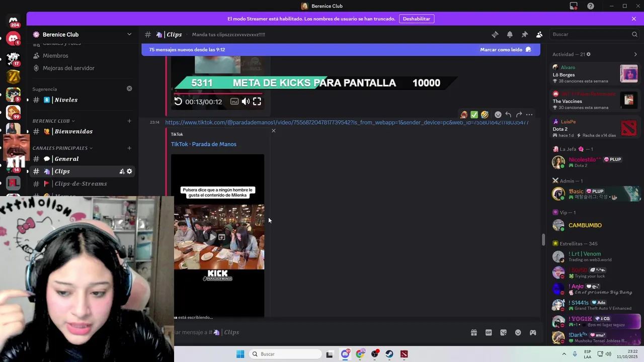Show hidden system tray icons chevron
This screenshot has height=362, width=644.
pos(563,354)
